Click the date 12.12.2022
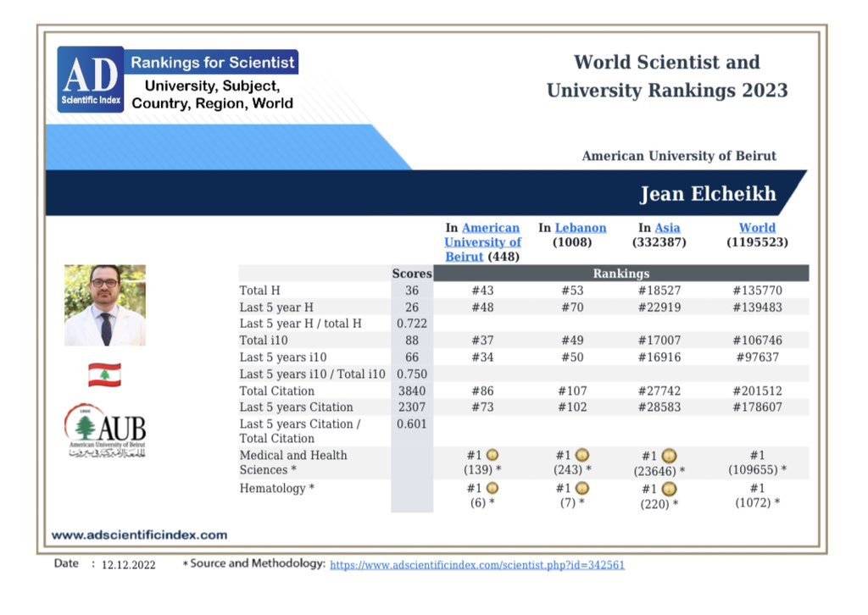The height and width of the screenshot is (615, 868). coord(129,565)
